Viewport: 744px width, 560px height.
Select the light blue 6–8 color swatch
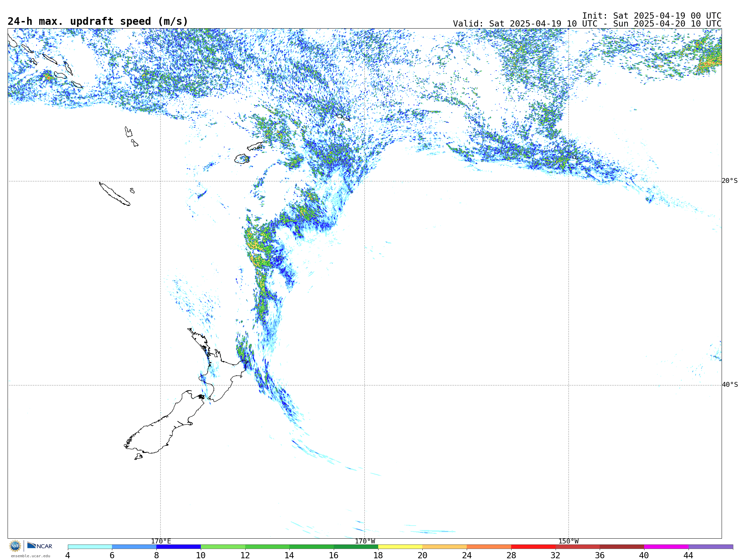[134, 547]
